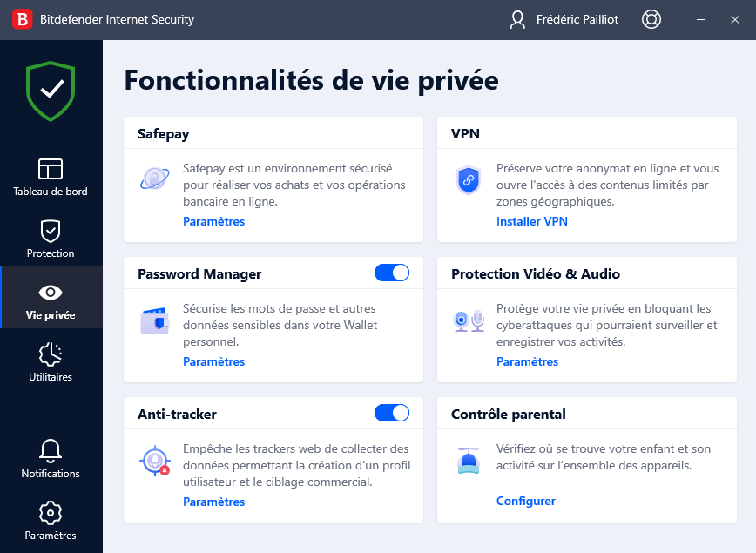Switch to the Utilitaires section
The width and height of the screenshot is (756, 553).
click(x=51, y=362)
